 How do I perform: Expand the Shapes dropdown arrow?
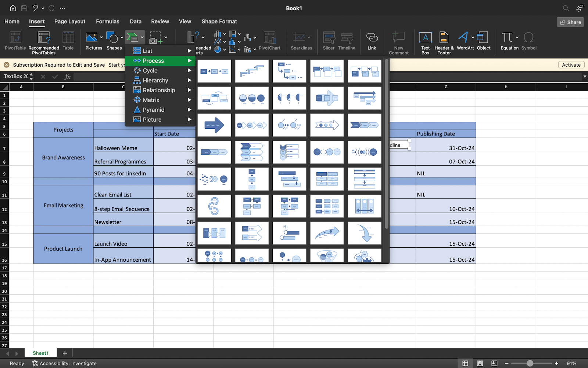[x=122, y=38]
